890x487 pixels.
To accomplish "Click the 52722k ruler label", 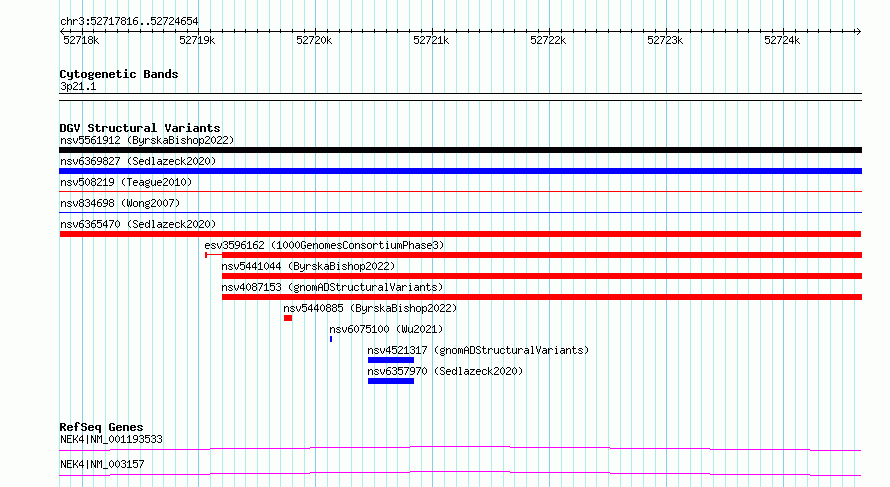I will pos(548,40).
